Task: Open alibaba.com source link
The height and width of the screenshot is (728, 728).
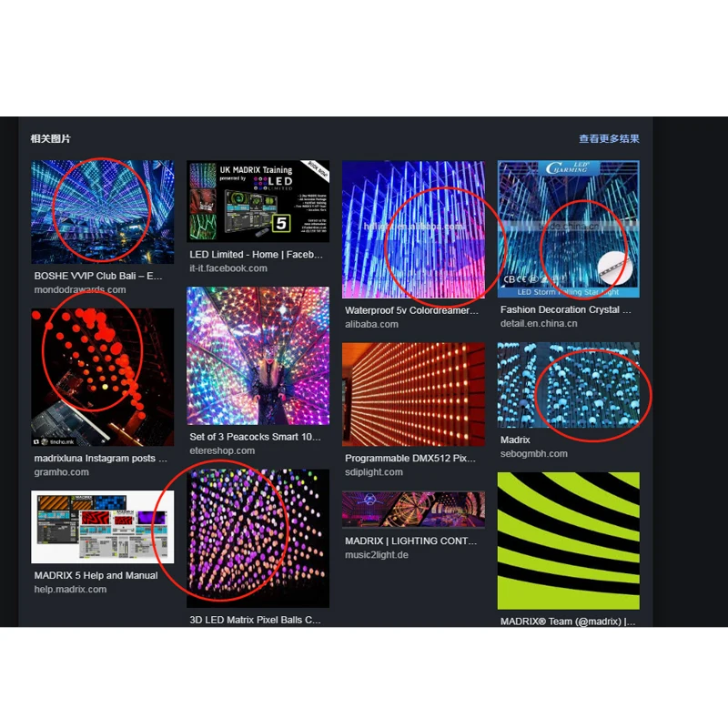Action: 371,324
